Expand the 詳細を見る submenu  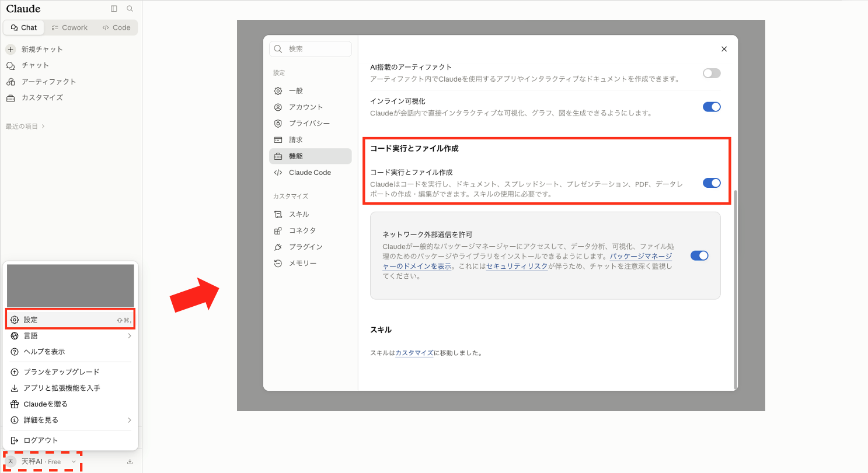click(x=71, y=420)
